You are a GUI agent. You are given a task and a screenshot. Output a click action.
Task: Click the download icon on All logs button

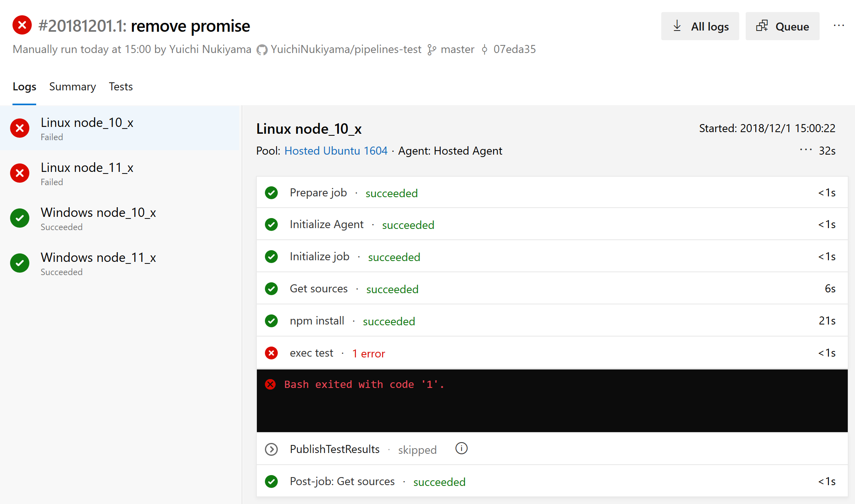pos(677,26)
